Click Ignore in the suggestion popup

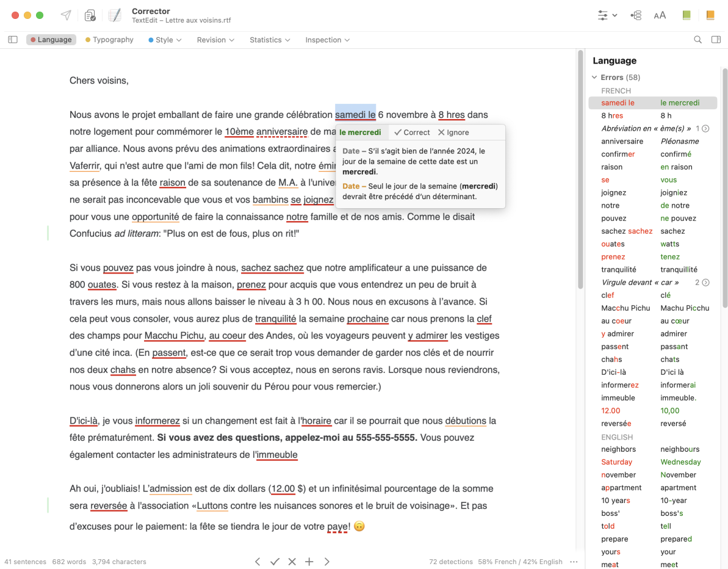click(453, 132)
